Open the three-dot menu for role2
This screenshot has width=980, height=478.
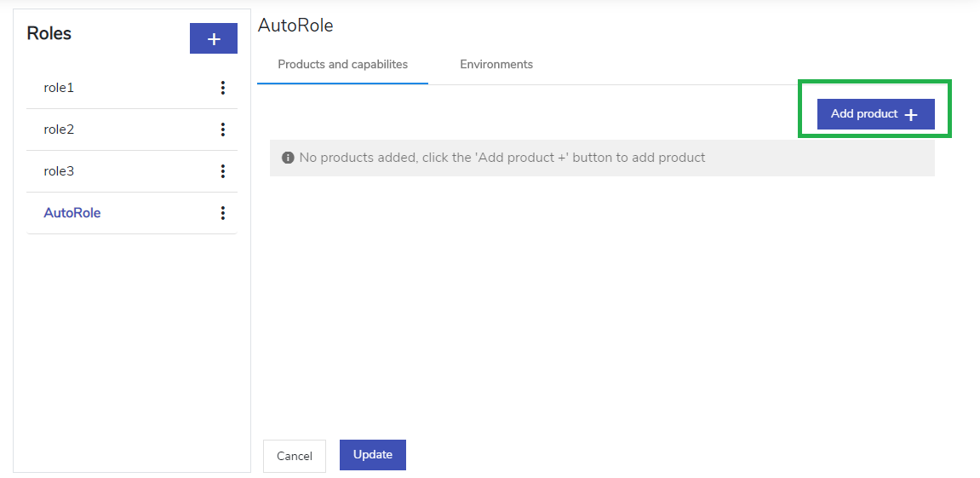(222, 130)
